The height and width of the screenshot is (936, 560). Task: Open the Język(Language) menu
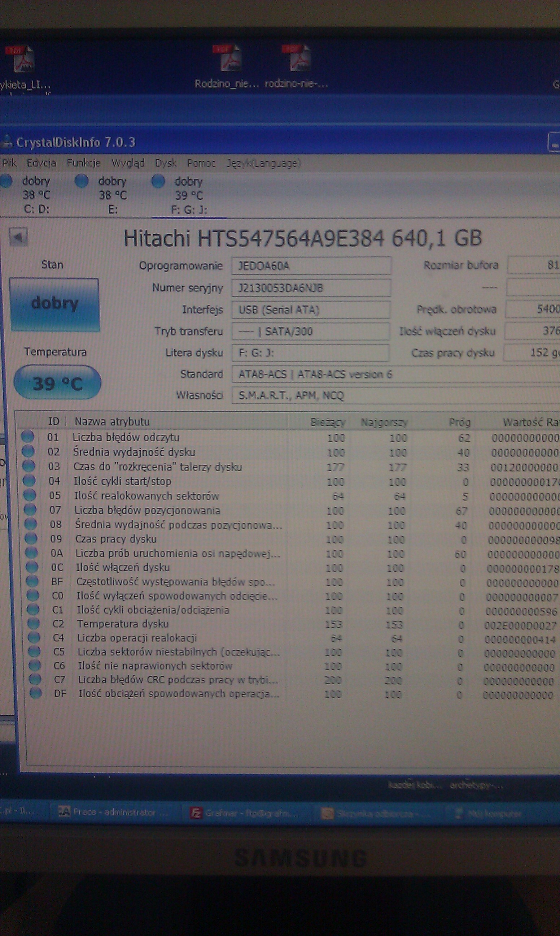(x=263, y=163)
